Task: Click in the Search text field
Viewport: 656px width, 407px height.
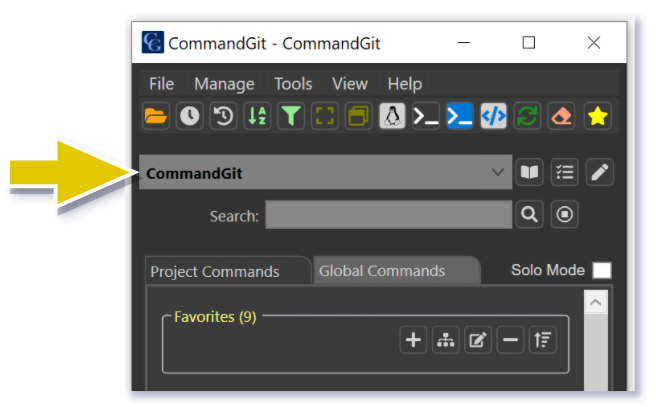Action: (388, 215)
